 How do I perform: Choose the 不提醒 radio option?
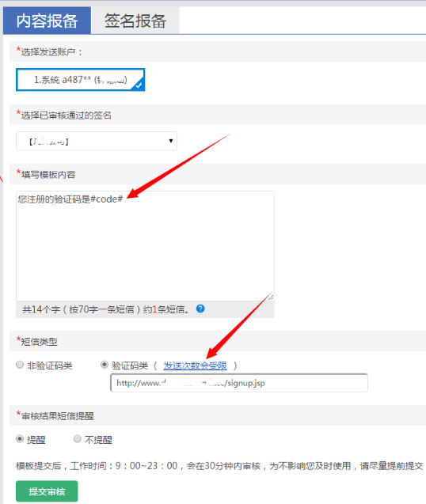78,439
